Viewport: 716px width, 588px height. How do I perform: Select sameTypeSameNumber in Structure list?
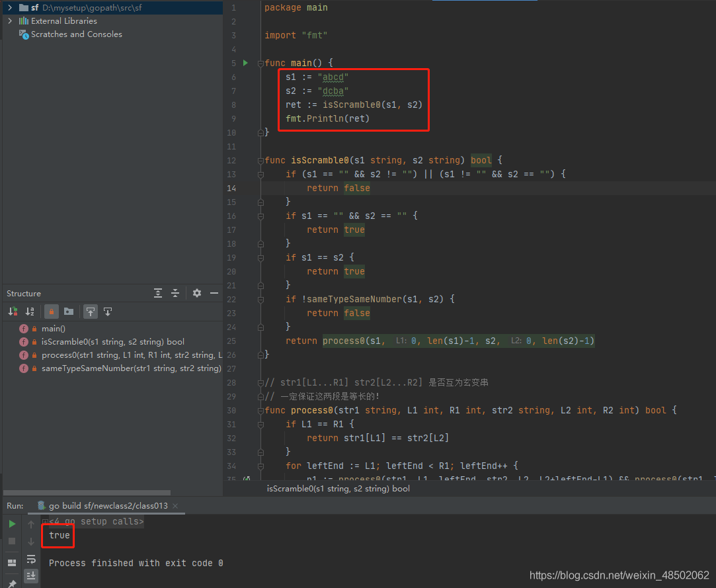(x=131, y=368)
